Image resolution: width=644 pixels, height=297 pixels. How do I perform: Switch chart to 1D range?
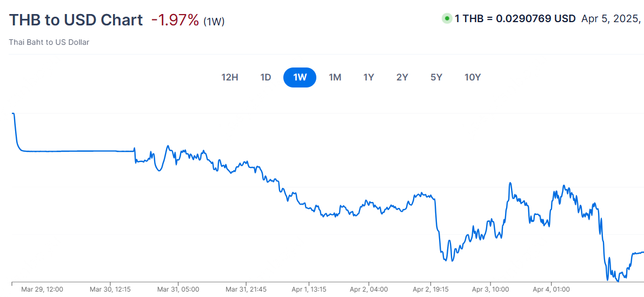[265, 77]
